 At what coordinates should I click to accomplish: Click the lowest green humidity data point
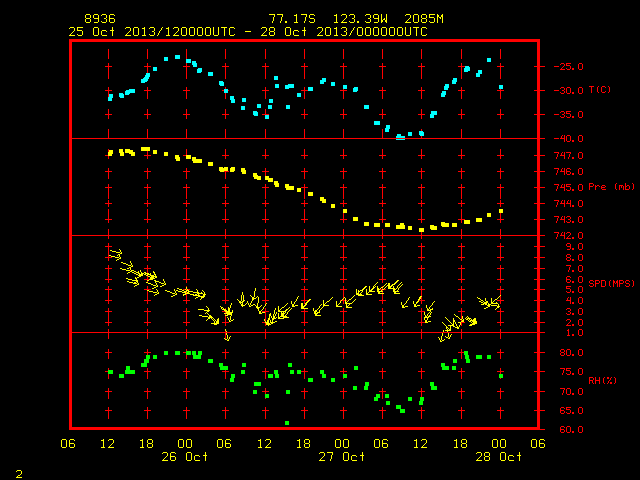point(287,423)
